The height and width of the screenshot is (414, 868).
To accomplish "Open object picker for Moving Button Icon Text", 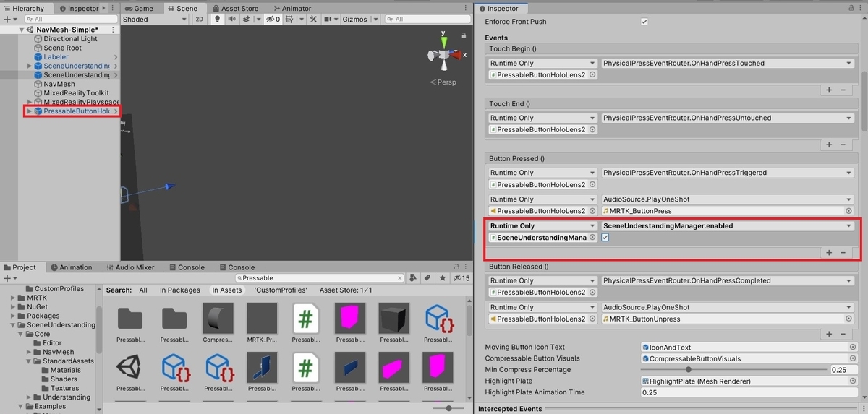I will click(852, 348).
